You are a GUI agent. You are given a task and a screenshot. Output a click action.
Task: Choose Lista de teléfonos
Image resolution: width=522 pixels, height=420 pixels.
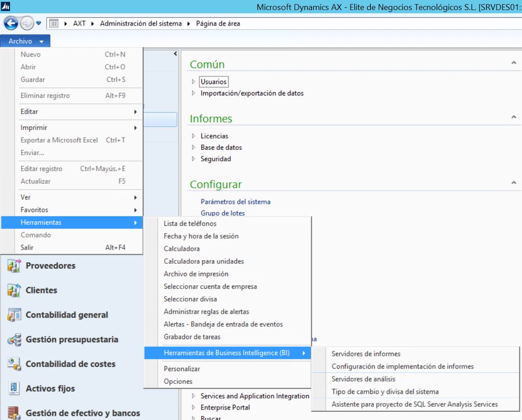point(228,223)
